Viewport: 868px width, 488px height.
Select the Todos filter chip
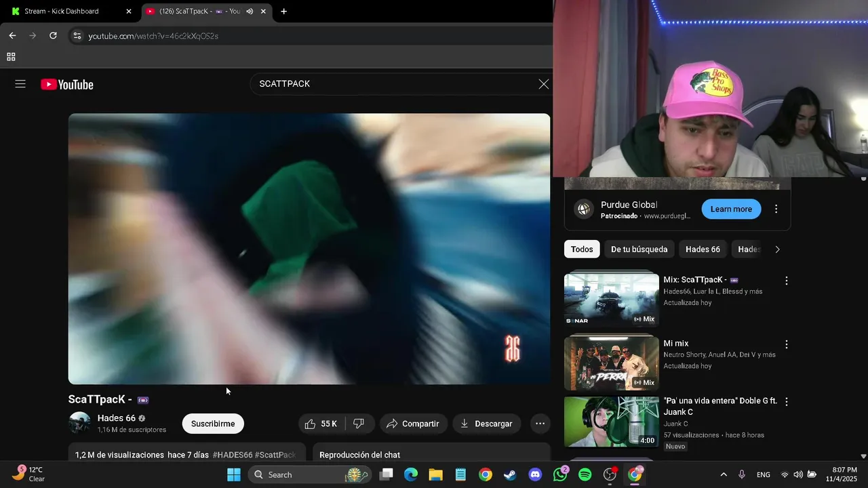point(582,249)
